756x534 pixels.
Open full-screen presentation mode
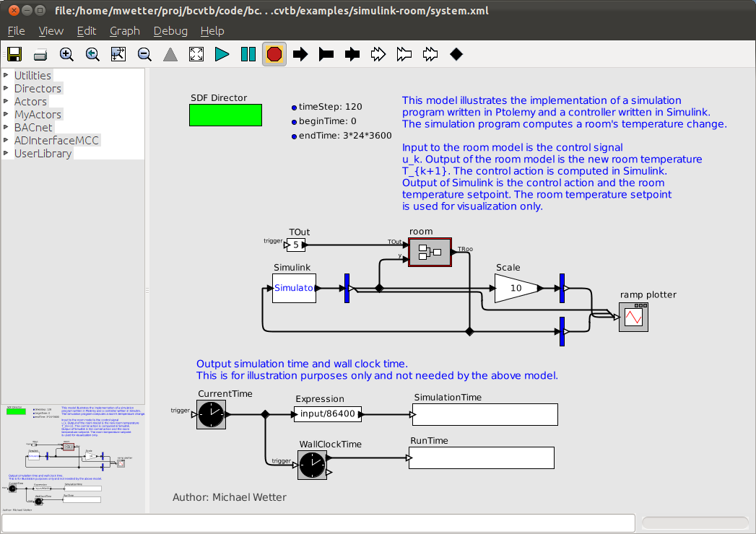pos(196,53)
